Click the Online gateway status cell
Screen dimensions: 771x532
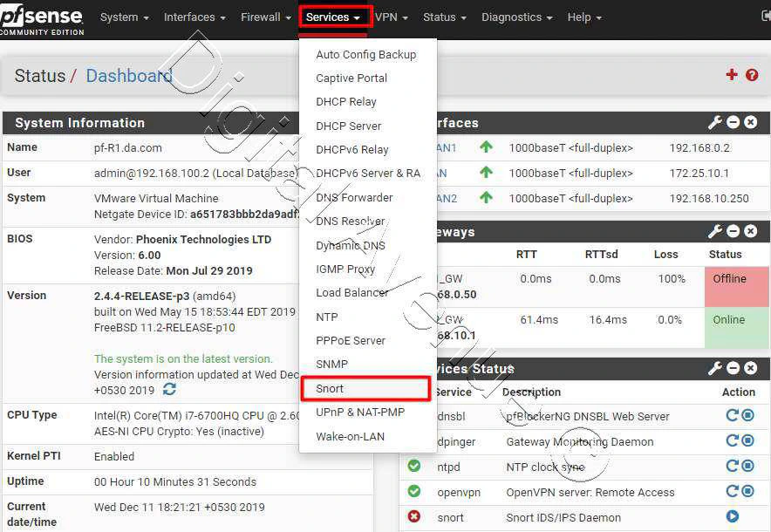(737, 328)
